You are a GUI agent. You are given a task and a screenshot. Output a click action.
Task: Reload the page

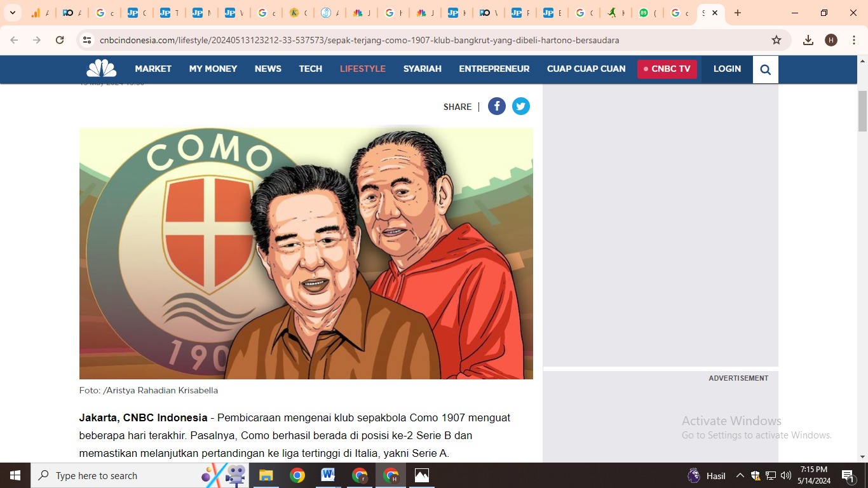tap(60, 40)
